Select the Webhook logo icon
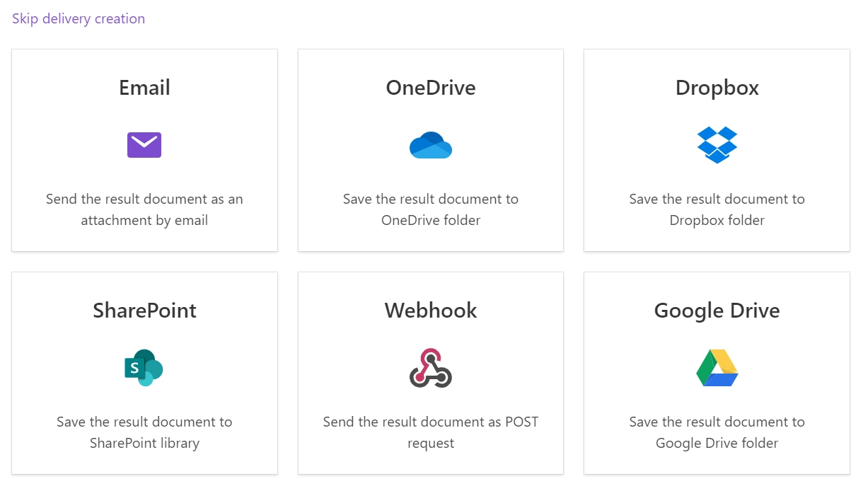Screen dimensions: 868x486 pyautogui.click(x=431, y=368)
